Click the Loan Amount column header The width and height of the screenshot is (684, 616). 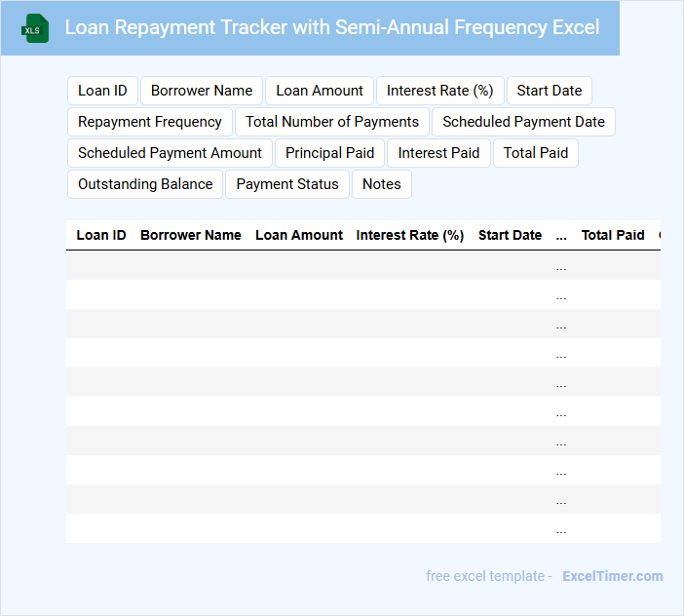pos(299,235)
